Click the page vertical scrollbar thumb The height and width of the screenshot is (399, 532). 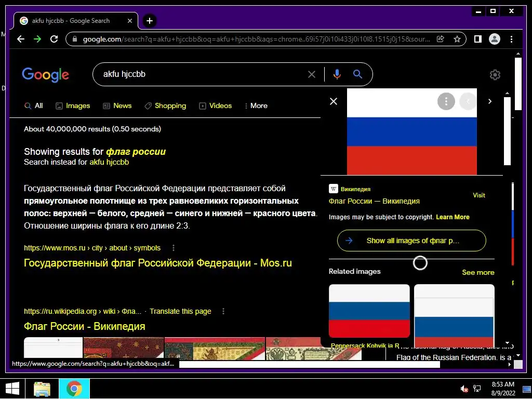click(x=518, y=84)
